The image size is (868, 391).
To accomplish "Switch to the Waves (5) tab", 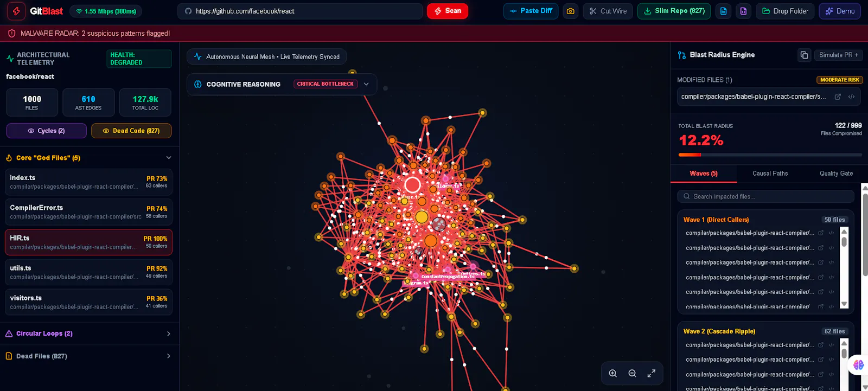I will point(704,174).
